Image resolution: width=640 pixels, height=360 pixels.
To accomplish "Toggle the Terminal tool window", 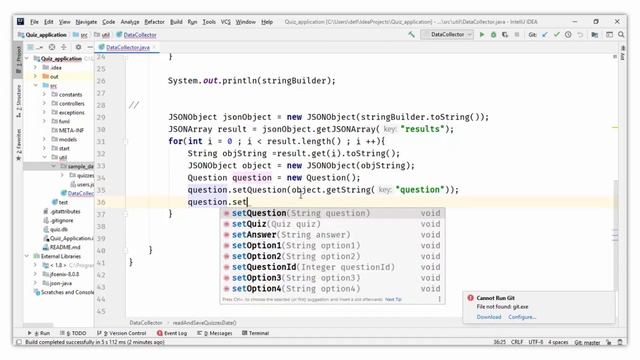I will [x=256, y=333].
